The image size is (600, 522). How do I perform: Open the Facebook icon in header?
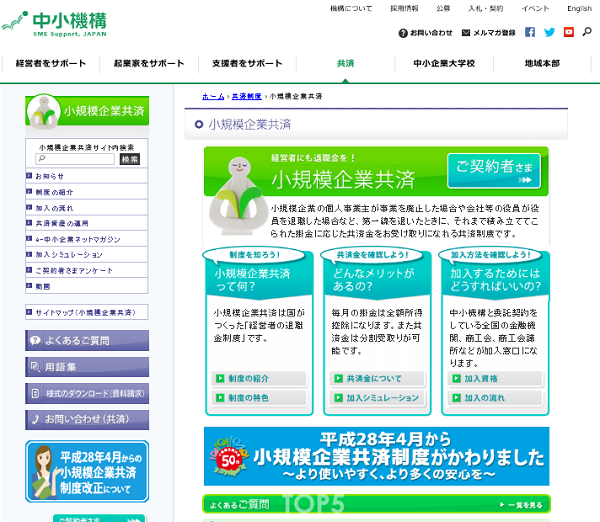pos(530,32)
